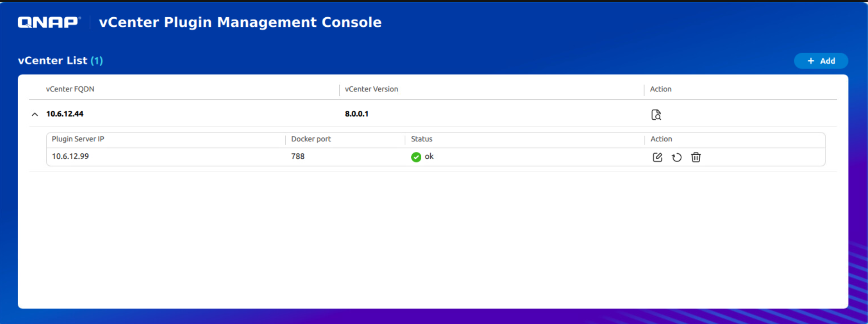
Task: Click the Docker port column header
Action: click(x=311, y=139)
